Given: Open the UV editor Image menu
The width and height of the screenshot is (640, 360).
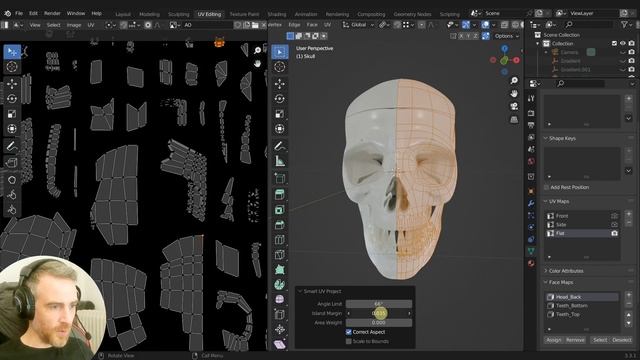Looking at the screenshot, I should click(x=74, y=25).
